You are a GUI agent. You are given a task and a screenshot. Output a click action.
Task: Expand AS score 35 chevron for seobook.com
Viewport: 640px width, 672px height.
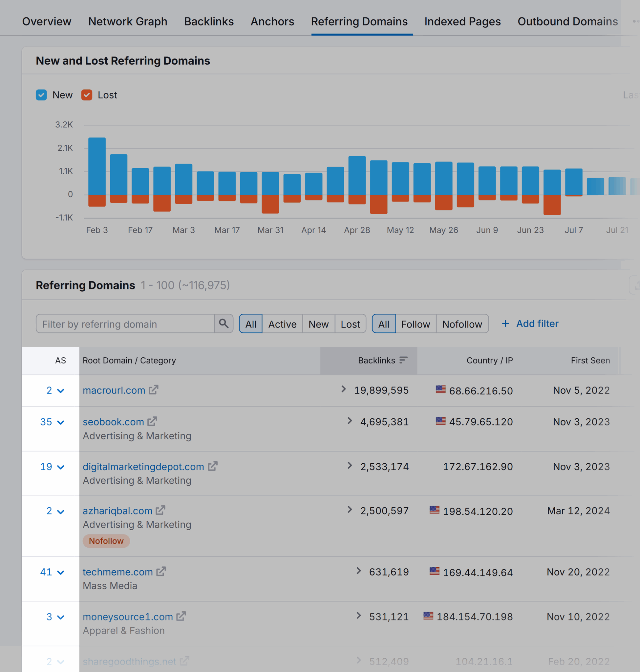(61, 423)
